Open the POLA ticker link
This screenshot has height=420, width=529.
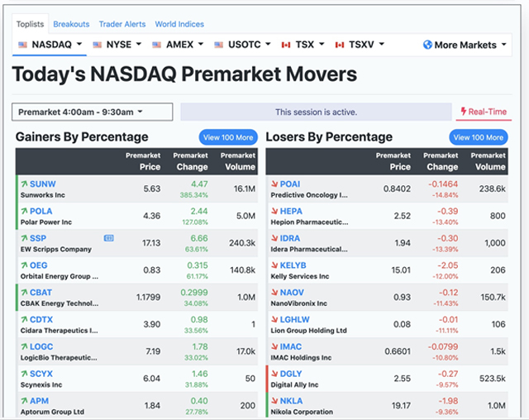click(41, 212)
